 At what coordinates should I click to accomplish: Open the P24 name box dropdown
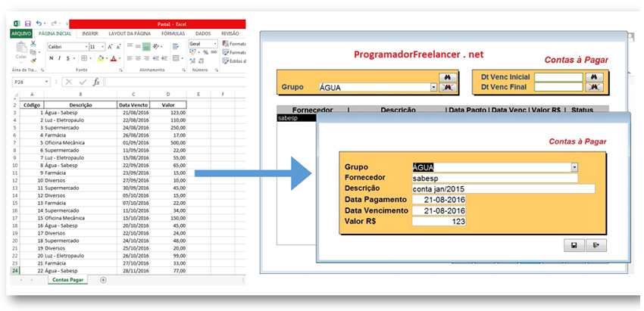(46, 82)
